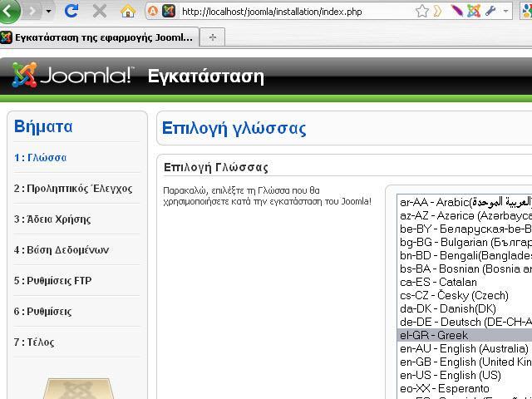532x399 pixels.
Task: Select the highlighted el-GR - Greek option
Action: click(464, 335)
